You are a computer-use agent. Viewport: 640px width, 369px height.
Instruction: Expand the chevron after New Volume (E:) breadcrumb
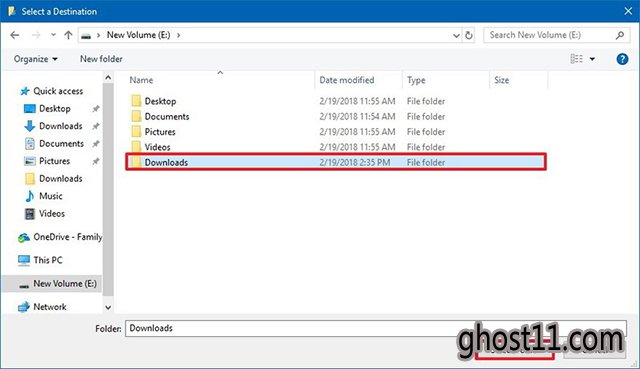(x=178, y=36)
